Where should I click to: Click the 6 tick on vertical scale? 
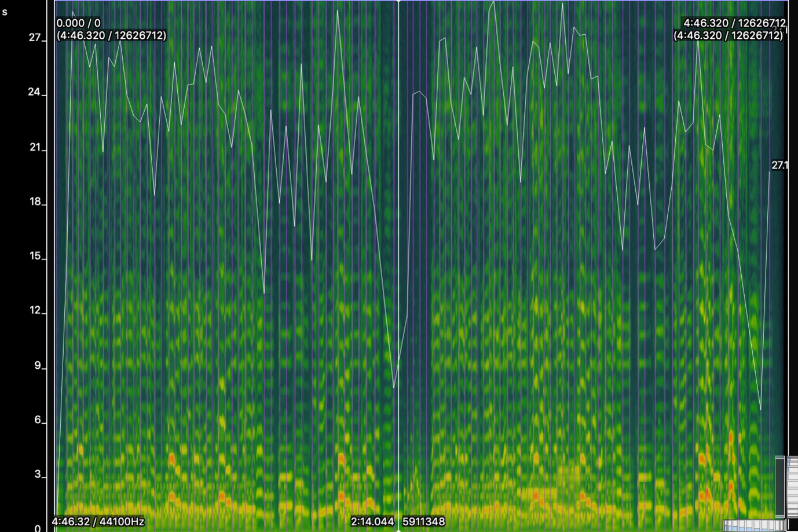[37, 420]
